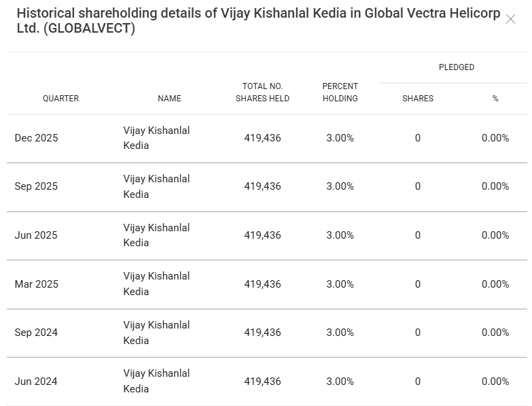532x406 pixels.
Task: Click the NAME column header
Action: click(x=169, y=99)
